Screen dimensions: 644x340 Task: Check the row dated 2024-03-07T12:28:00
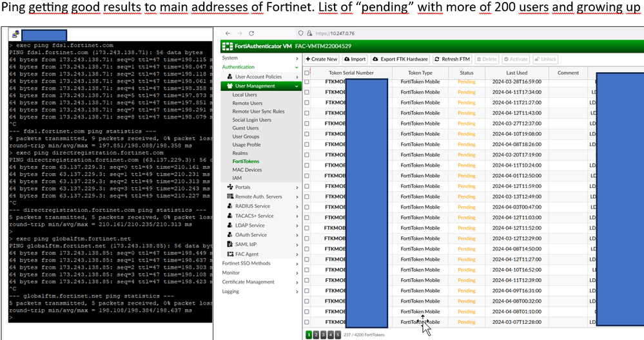point(307,322)
